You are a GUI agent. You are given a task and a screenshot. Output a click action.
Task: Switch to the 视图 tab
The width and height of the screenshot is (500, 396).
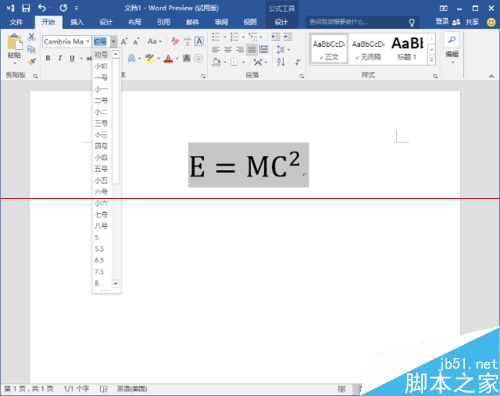250,22
